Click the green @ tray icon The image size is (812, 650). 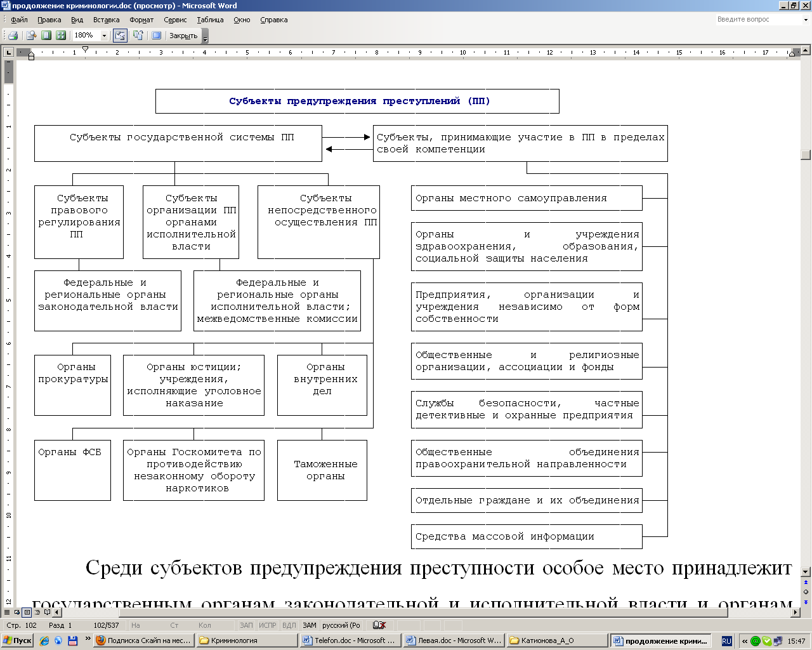click(756, 641)
